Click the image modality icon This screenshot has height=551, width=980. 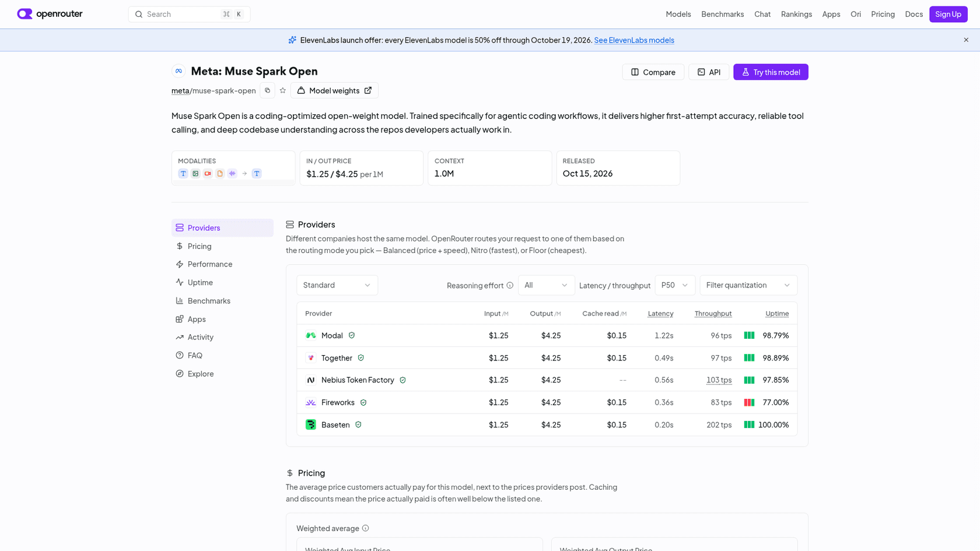click(195, 174)
